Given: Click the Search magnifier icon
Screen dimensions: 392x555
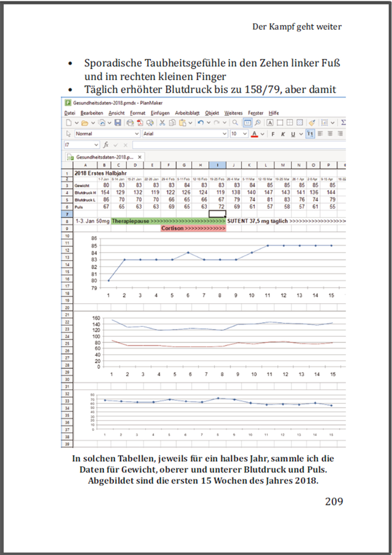Looking at the screenshot, I should click(235, 123).
